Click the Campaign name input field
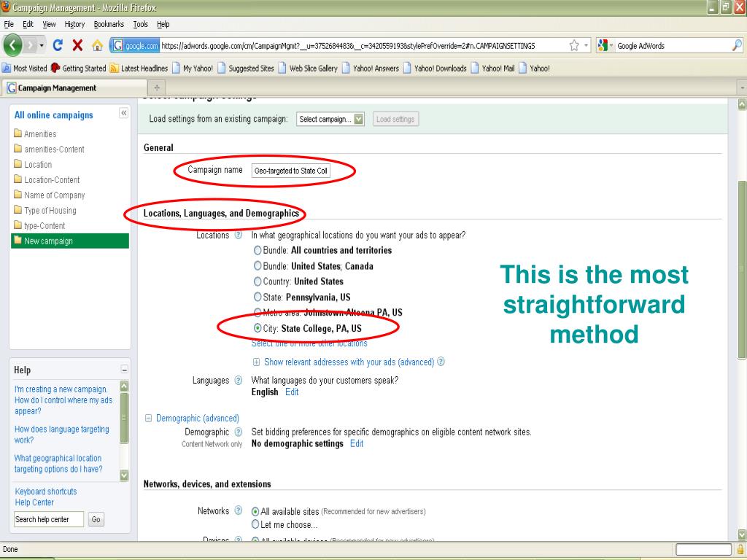This screenshot has height=560, width=747. click(x=290, y=171)
